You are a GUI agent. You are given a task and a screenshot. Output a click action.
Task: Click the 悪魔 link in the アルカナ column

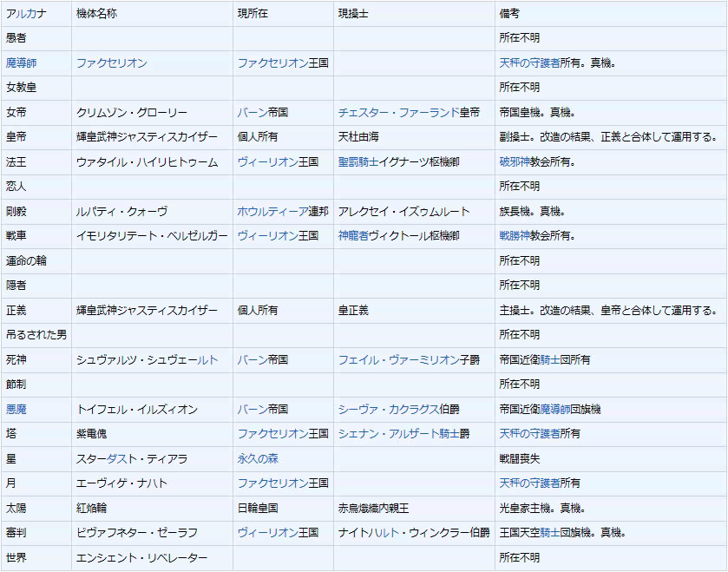click(x=16, y=409)
